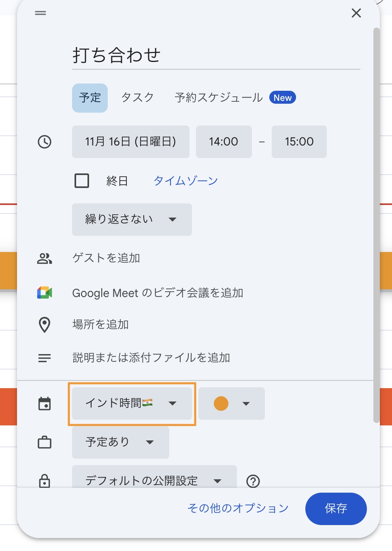
Task: Switch to the 予約スケジュール tab
Action: point(219,98)
